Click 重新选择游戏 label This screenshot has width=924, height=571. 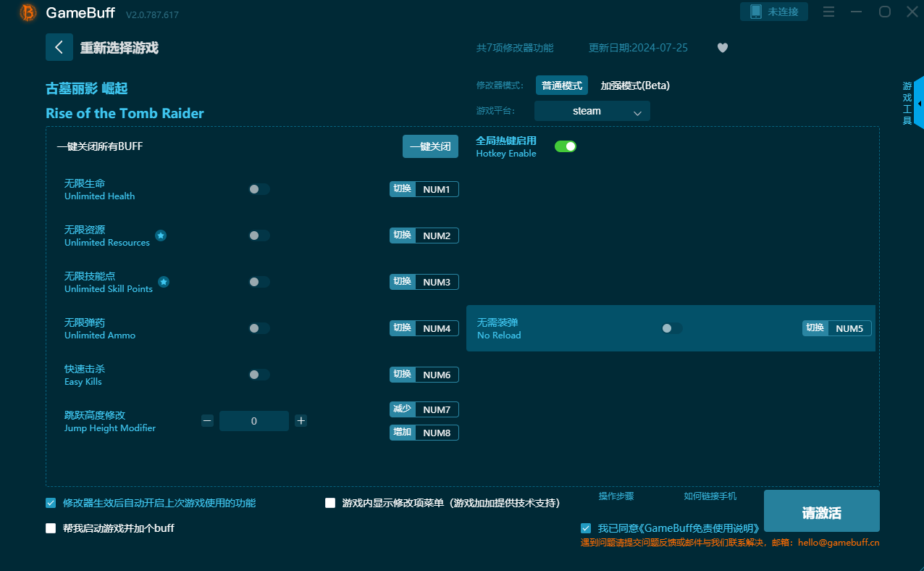(119, 48)
